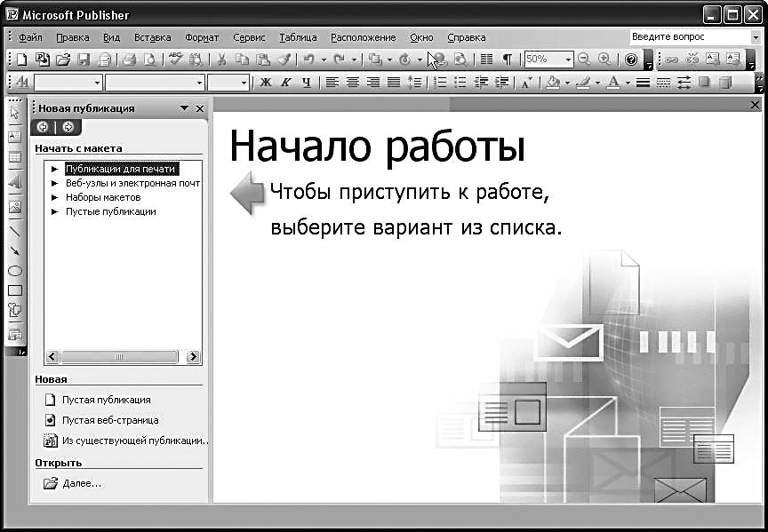Screen dimensions: 768x532
Task: Select the Line drawing tool
Action: (x=14, y=231)
